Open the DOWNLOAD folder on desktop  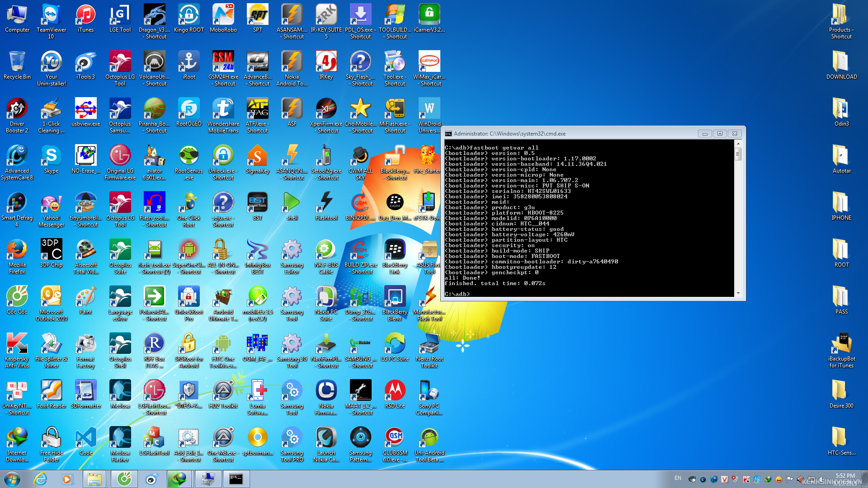[841, 65]
